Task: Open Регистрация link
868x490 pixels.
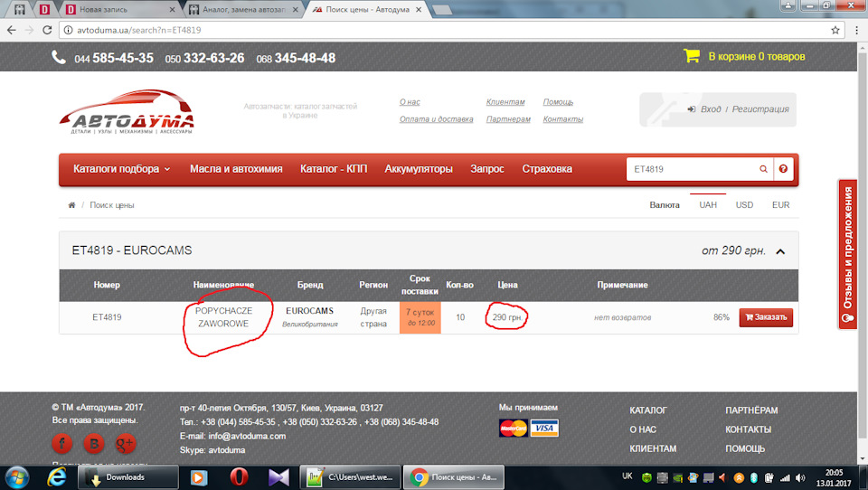Action: click(x=760, y=109)
